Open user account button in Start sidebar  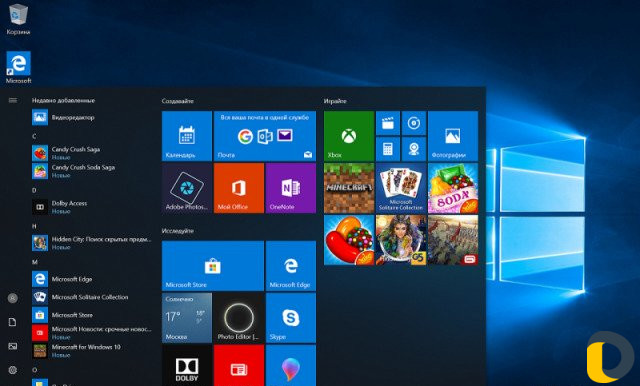point(13,298)
